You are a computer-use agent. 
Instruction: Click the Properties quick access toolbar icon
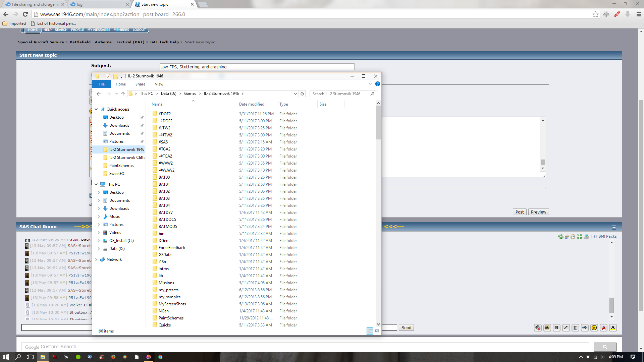tap(108, 76)
